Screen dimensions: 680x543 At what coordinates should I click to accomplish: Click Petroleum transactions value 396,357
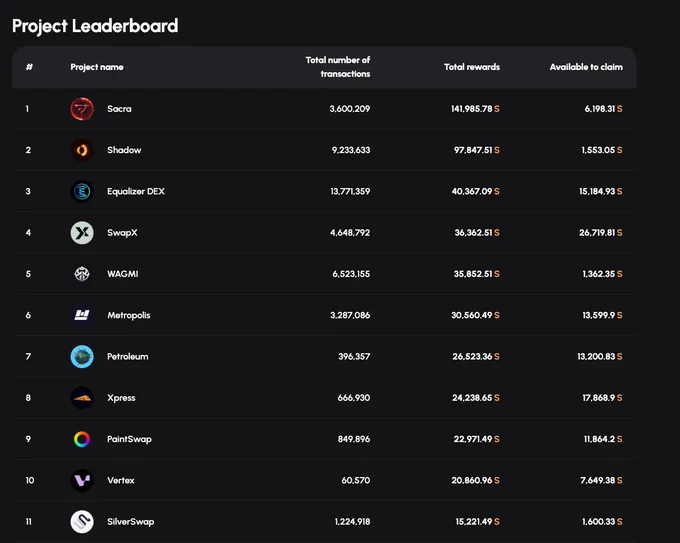(x=354, y=357)
